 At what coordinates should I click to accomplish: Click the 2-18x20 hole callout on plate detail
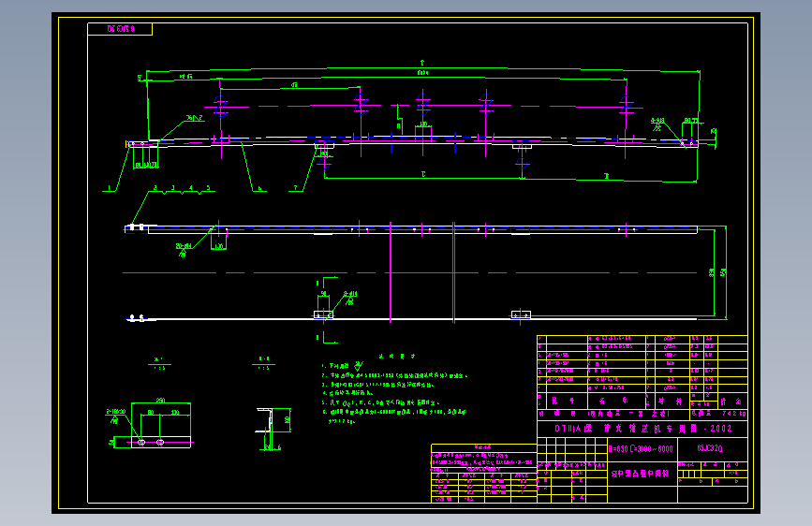(116, 412)
